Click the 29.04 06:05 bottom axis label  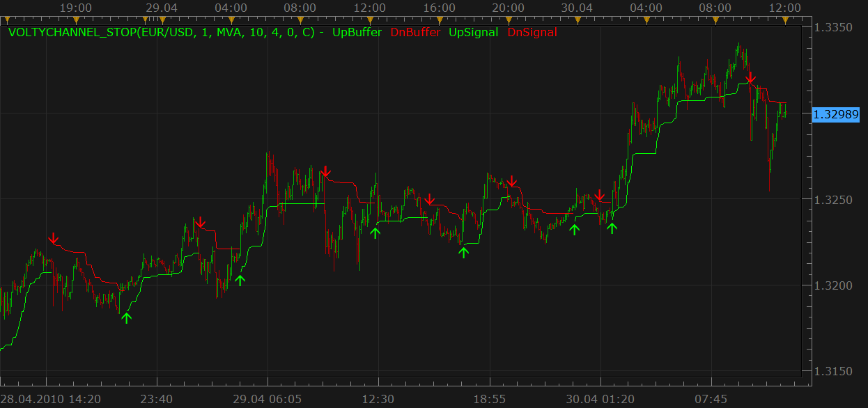tap(267, 400)
